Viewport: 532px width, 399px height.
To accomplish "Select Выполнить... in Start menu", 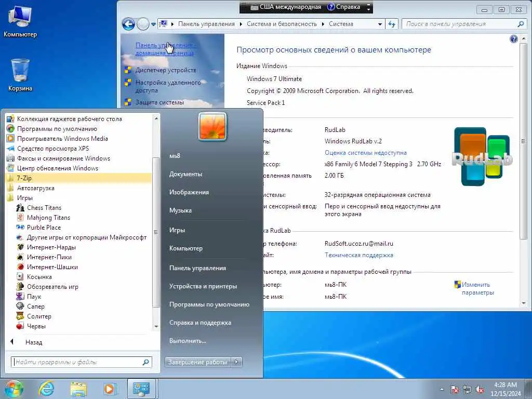I will [x=188, y=341].
